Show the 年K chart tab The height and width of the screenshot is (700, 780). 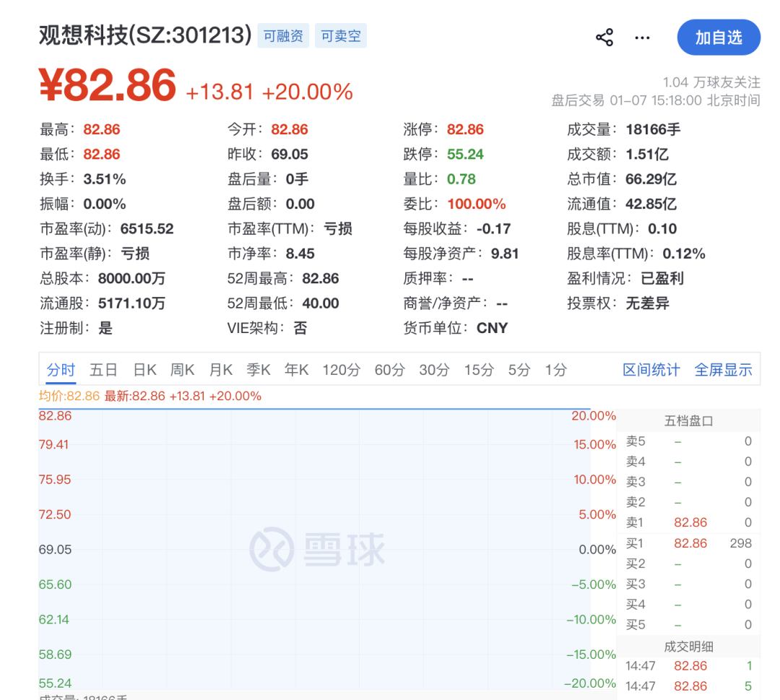click(296, 370)
